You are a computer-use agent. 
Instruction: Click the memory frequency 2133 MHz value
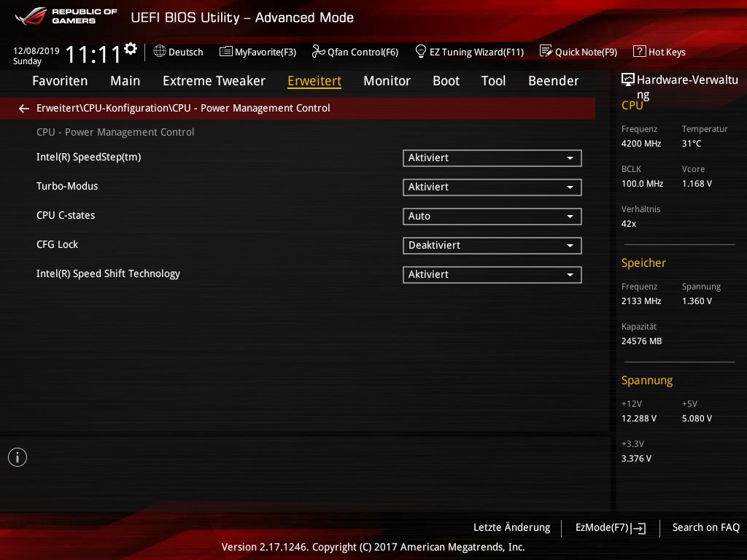point(641,301)
